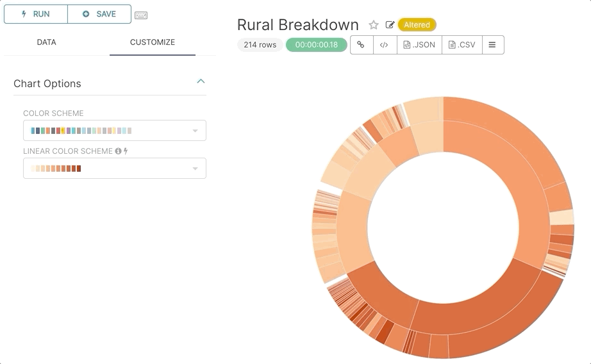The width and height of the screenshot is (591, 364).
Task: Collapse the Chart Options section
Action: point(201,81)
